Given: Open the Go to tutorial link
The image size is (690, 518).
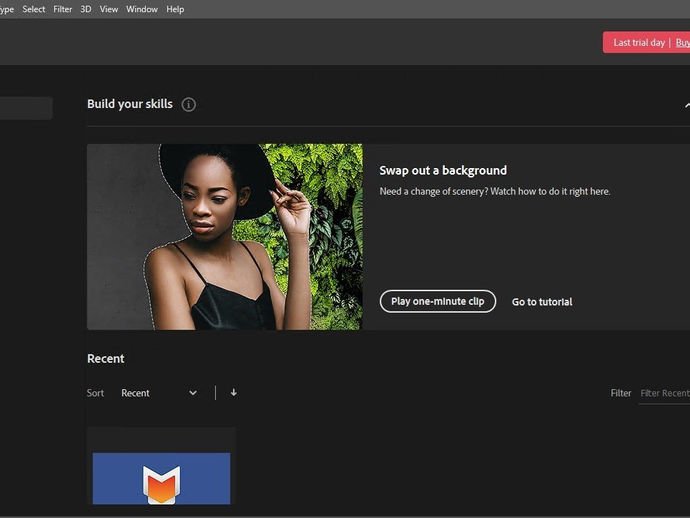Looking at the screenshot, I should [542, 302].
